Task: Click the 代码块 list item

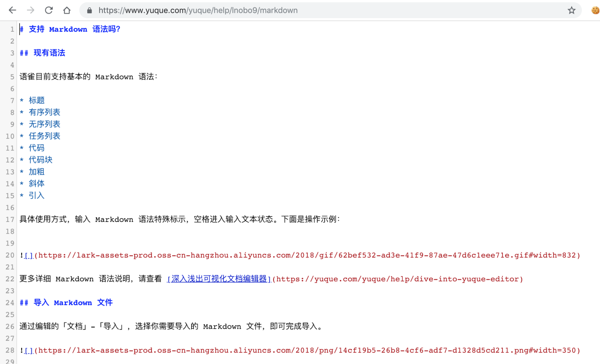Action: point(40,160)
